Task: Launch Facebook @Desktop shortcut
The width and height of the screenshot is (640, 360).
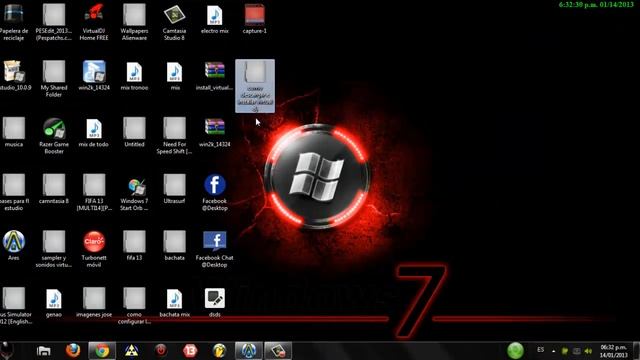Action: (215, 192)
